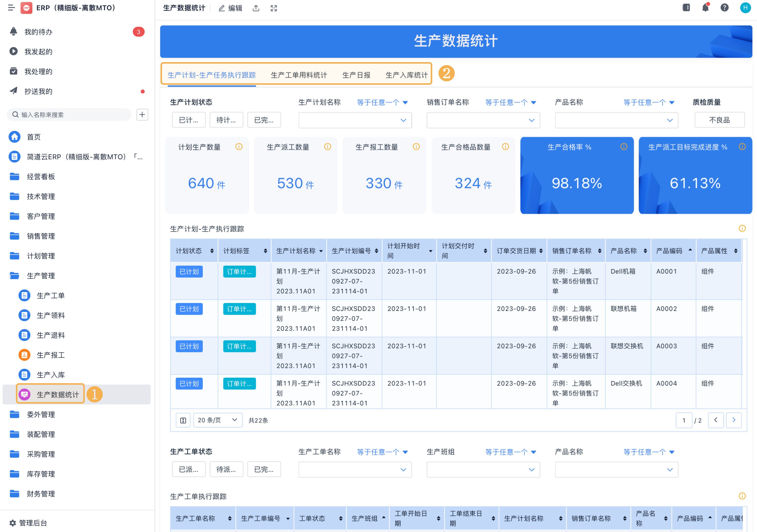Toggle 已派... work order status filter
The height and width of the screenshot is (532, 757).
[x=189, y=469]
